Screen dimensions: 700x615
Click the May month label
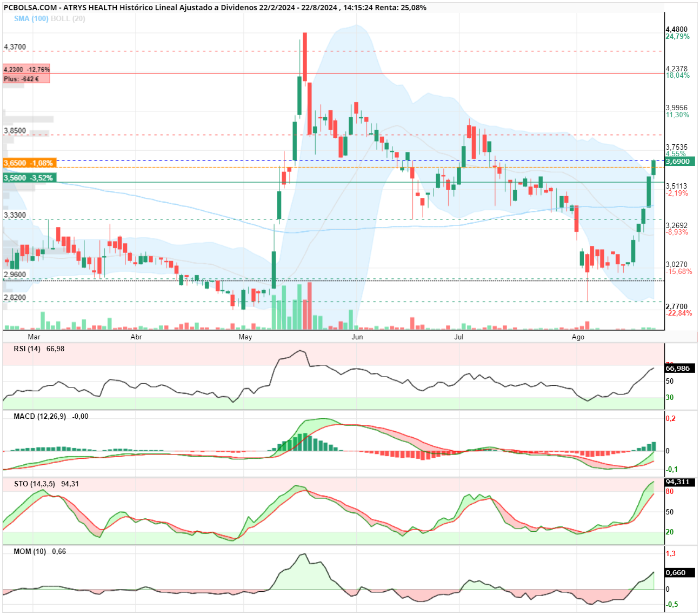(245, 337)
